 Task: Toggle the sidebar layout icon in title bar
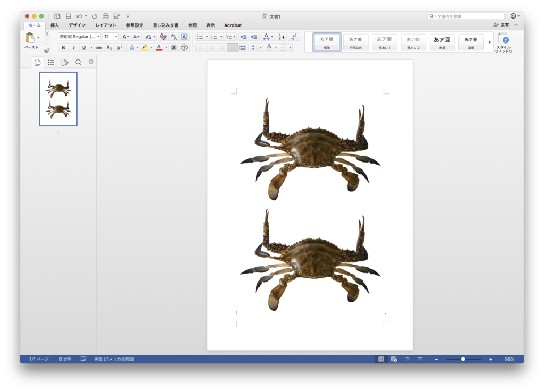pos(57,16)
